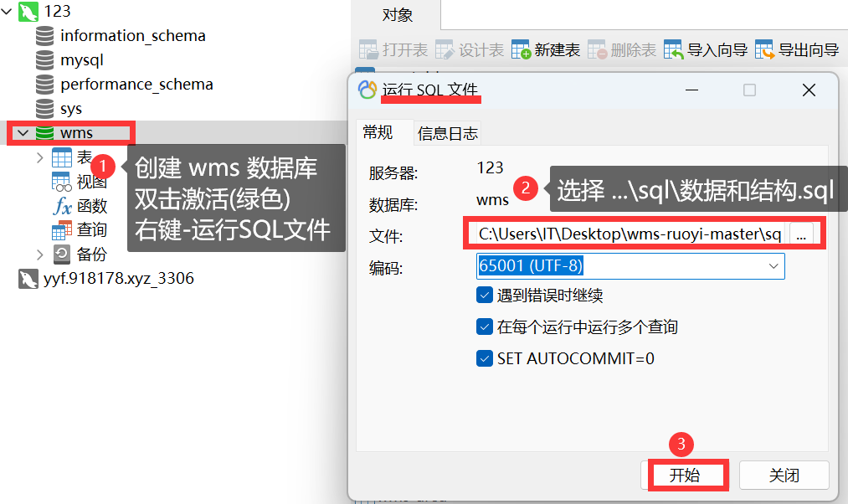Open the Import Wizard (导入向导) icon

tap(673, 49)
